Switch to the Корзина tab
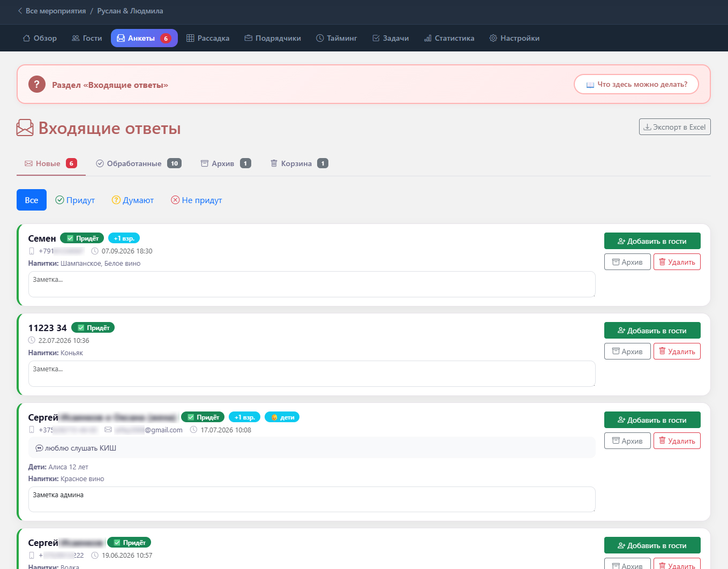728x569 pixels. click(x=299, y=163)
